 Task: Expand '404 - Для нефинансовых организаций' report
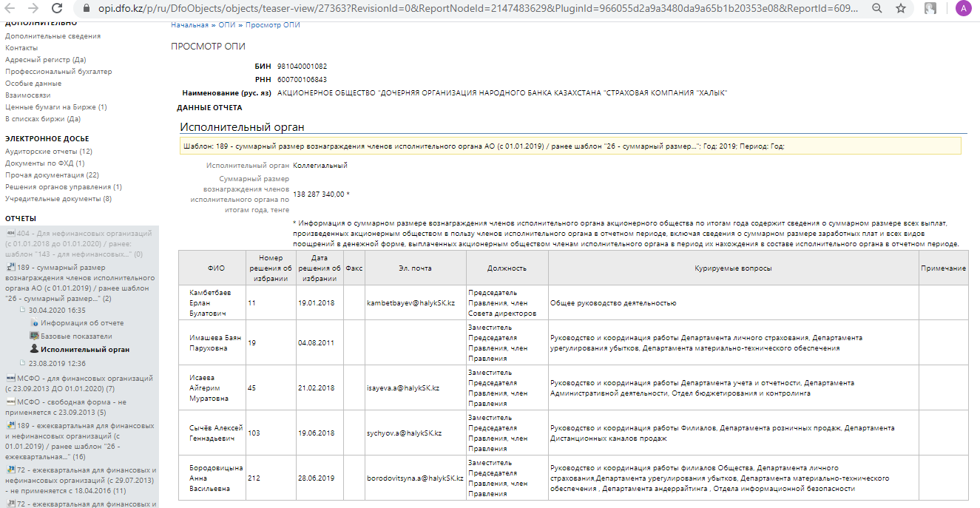(78, 244)
